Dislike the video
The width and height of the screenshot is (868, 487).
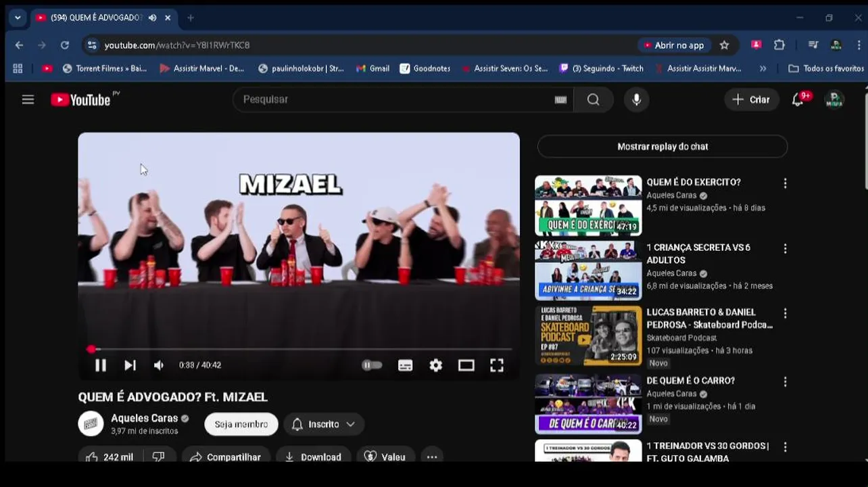(159, 457)
